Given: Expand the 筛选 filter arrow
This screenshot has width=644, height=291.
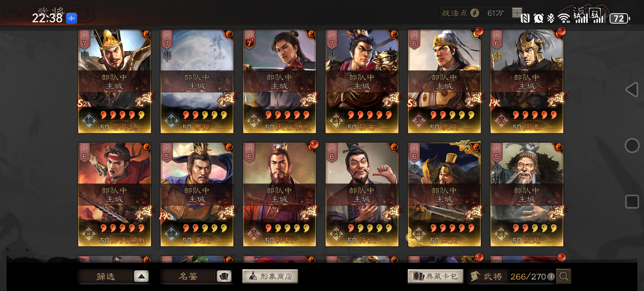Looking at the screenshot, I should tap(141, 276).
